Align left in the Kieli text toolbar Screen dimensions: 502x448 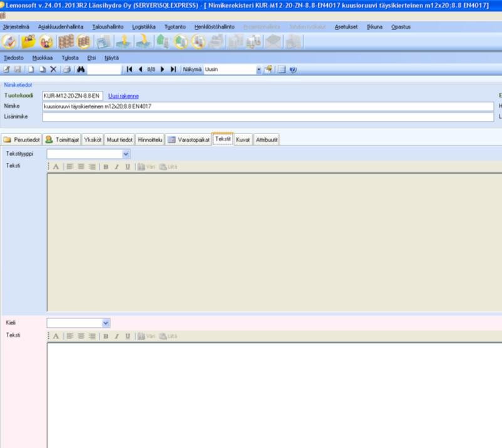70,336
